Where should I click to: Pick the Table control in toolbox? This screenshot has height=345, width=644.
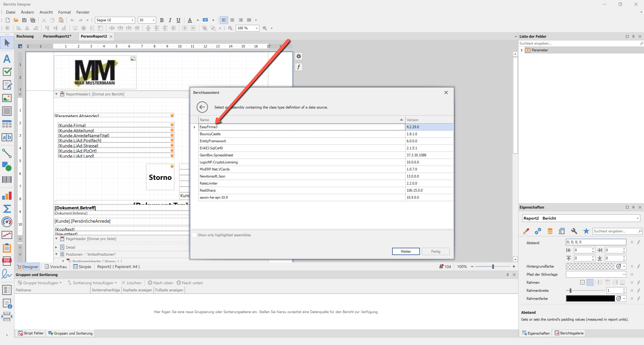[x=7, y=124]
